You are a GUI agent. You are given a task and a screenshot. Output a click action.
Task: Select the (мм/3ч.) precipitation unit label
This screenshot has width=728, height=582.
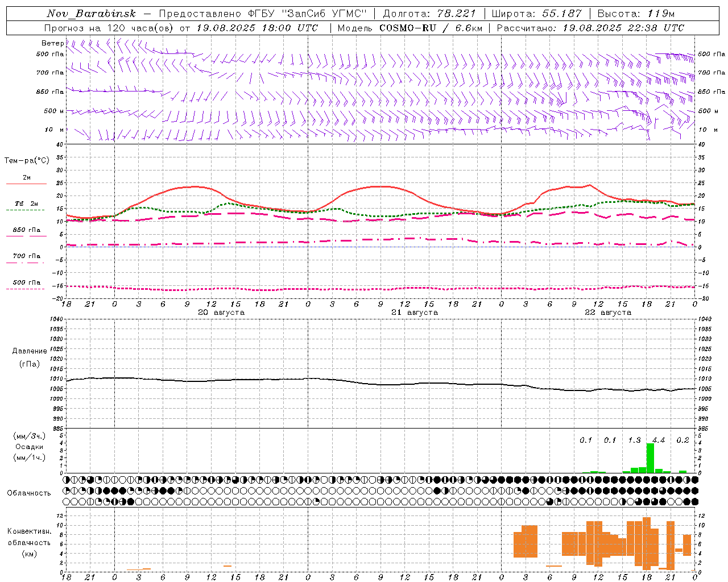pyautogui.click(x=30, y=436)
